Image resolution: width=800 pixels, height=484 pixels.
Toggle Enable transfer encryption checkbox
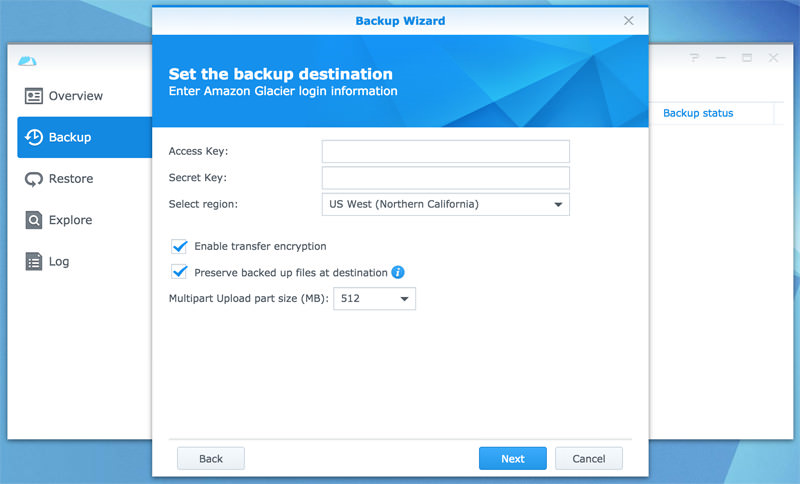(179, 246)
